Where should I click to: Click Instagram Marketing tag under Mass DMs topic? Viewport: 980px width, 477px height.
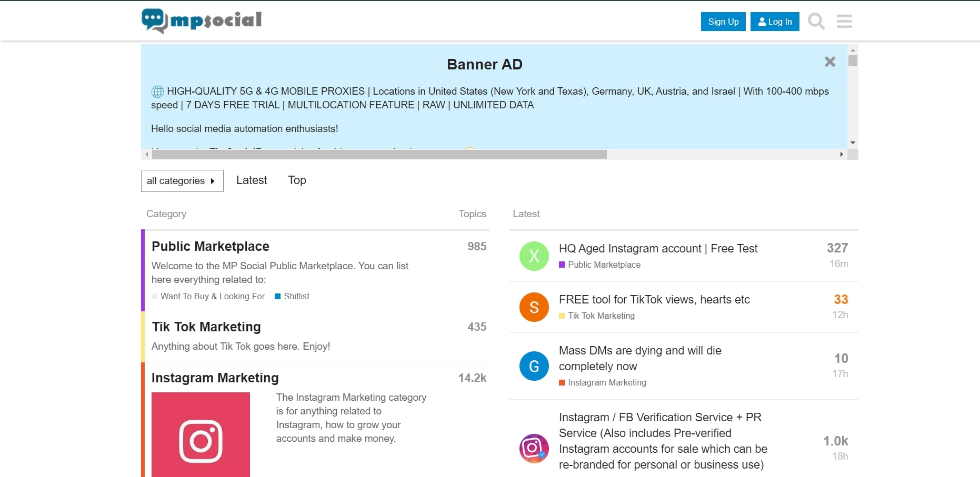(x=603, y=383)
